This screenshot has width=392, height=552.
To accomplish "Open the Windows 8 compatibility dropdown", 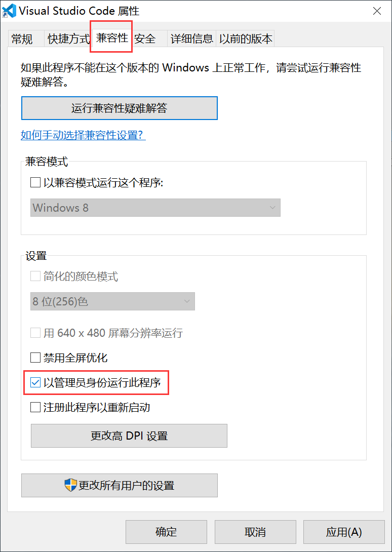I will 155,208.
